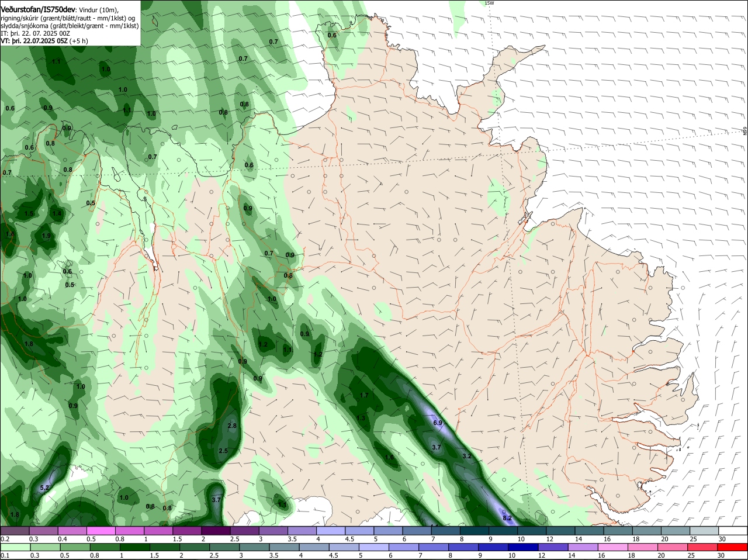Viewport: 748px width, 560px height.
Task: Pick the lightest green 0.1 mm rain swatch
Action: (16, 547)
